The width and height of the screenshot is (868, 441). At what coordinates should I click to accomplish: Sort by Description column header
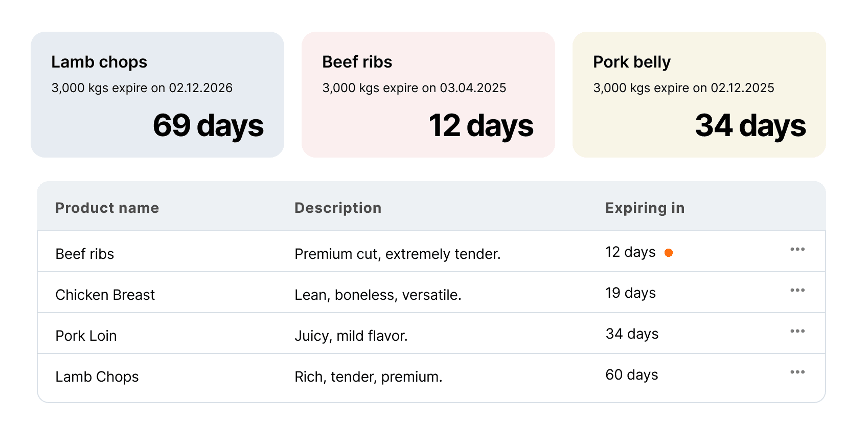tap(338, 208)
